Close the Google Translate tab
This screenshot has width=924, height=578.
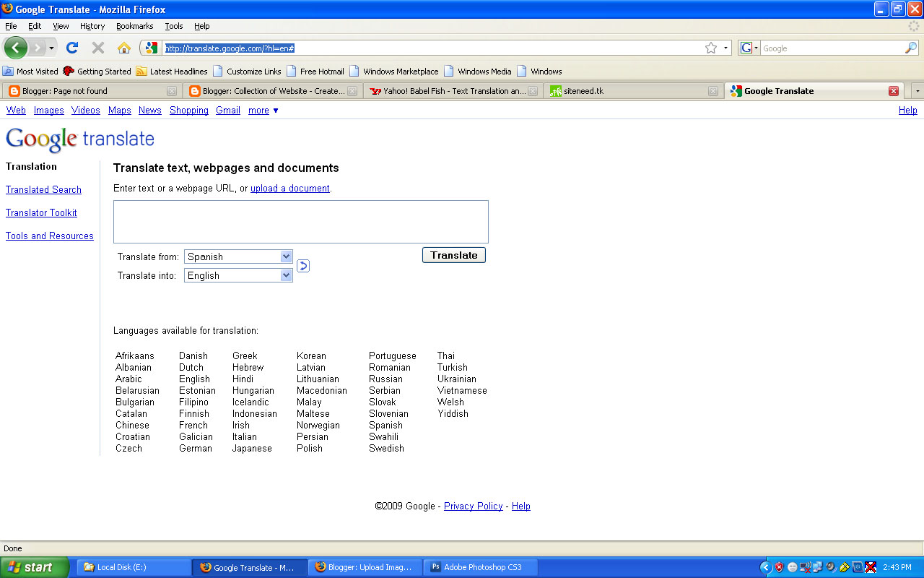point(894,91)
